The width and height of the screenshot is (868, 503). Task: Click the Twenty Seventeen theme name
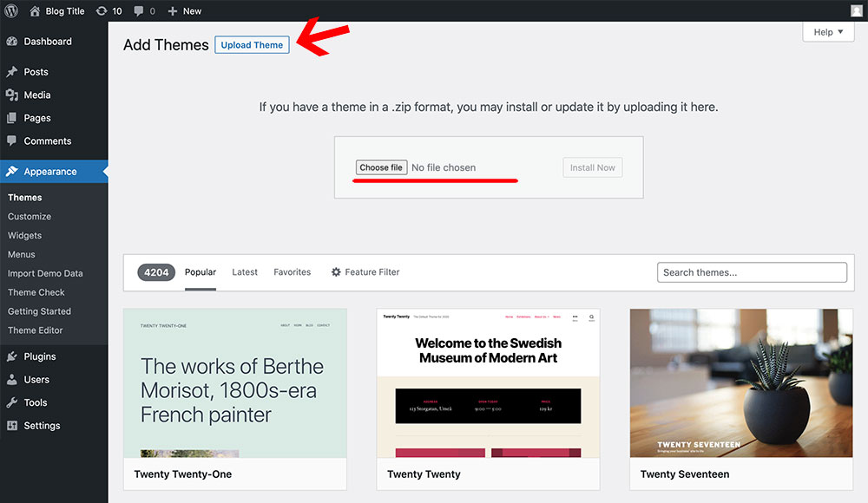click(x=685, y=474)
